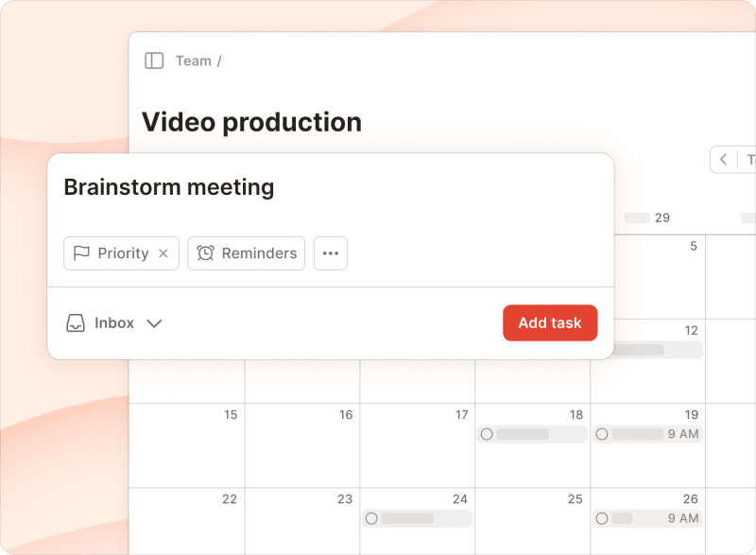Click the Inbox tray icon
This screenshot has width=756, height=555.
click(x=75, y=322)
